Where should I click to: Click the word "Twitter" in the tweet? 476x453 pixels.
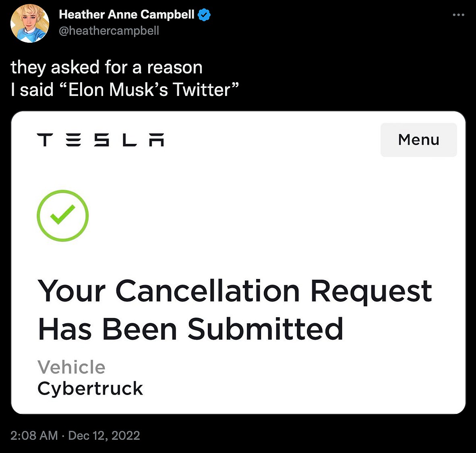coord(201,89)
